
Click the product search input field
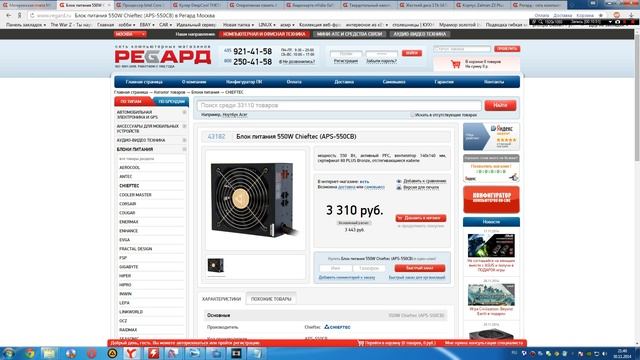[x=339, y=105]
